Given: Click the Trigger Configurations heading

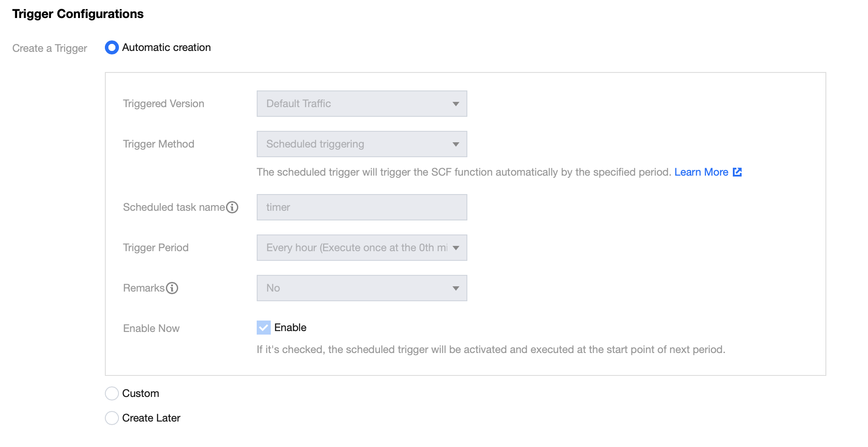Looking at the screenshot, I should tap(78, 14).
